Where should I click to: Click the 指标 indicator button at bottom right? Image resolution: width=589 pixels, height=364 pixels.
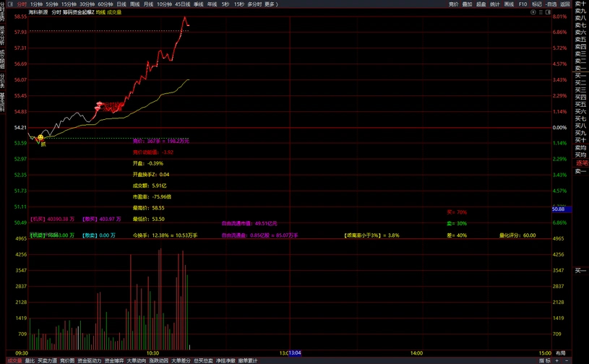pyautogui.click(x=545, y=360)
